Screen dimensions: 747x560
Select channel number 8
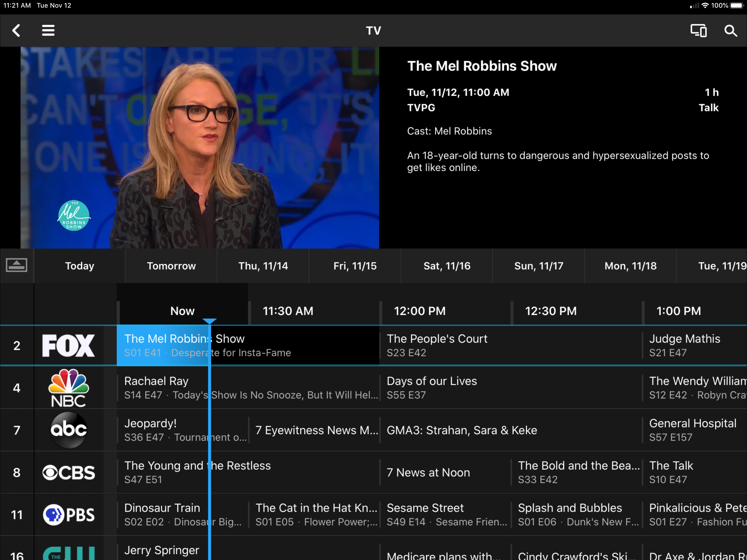(17, 472)
